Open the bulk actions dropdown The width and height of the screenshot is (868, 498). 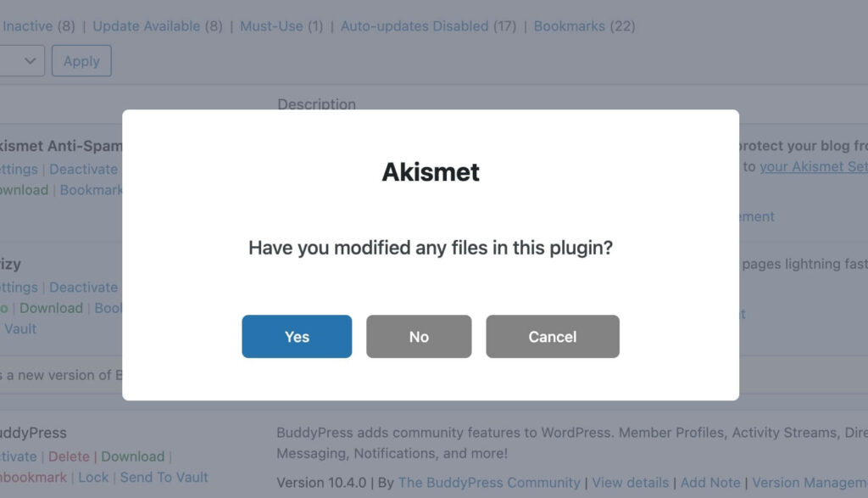tap(22, 61)
